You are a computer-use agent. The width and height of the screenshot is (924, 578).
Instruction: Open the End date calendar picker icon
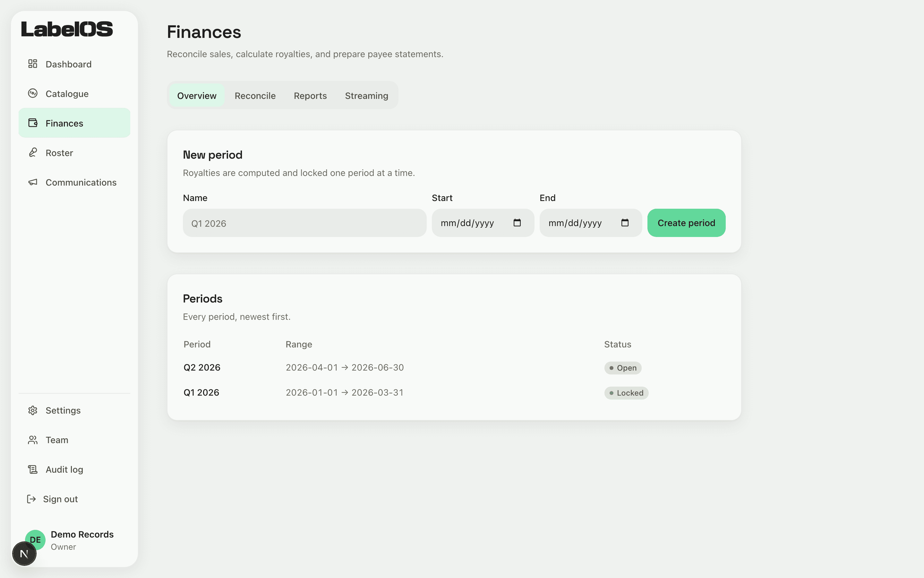click(625, 223)
